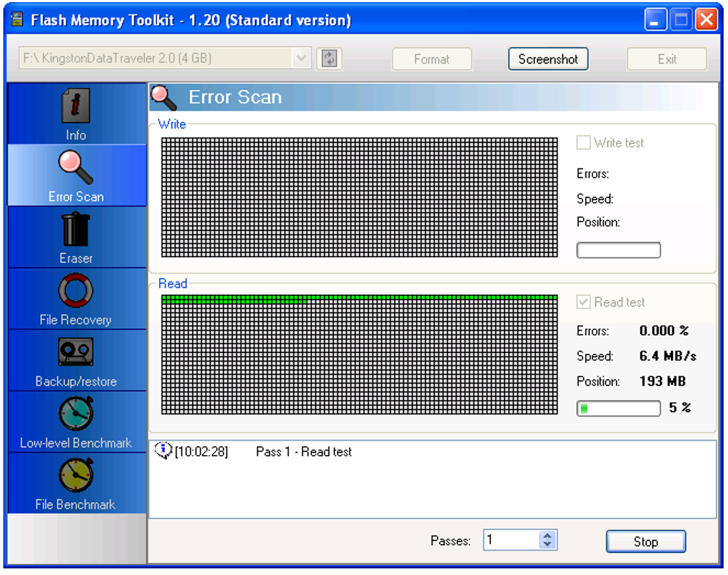Image resolution: width=728 pixels, height=575 pixels.
Task: Click the Write test block grid
Action: [359, 197]
